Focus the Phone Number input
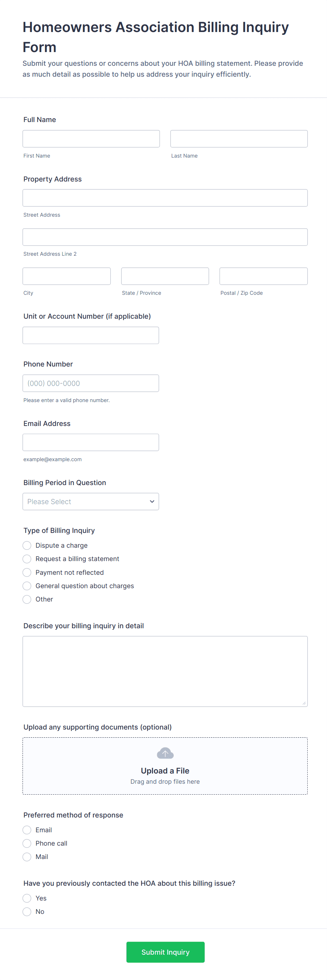This screenshot has width=327, height=980. click(x=90, y=383)
